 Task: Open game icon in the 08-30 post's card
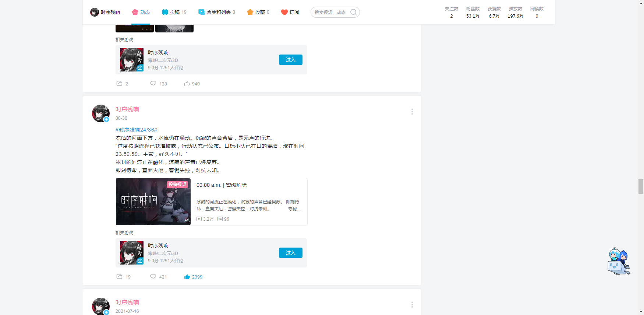pos(132,253)
